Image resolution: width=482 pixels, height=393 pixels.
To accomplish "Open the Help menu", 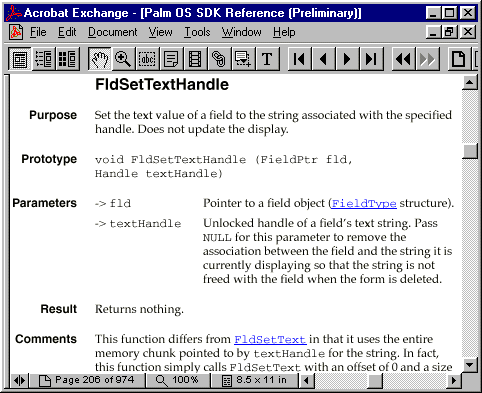I will point(284,32).
